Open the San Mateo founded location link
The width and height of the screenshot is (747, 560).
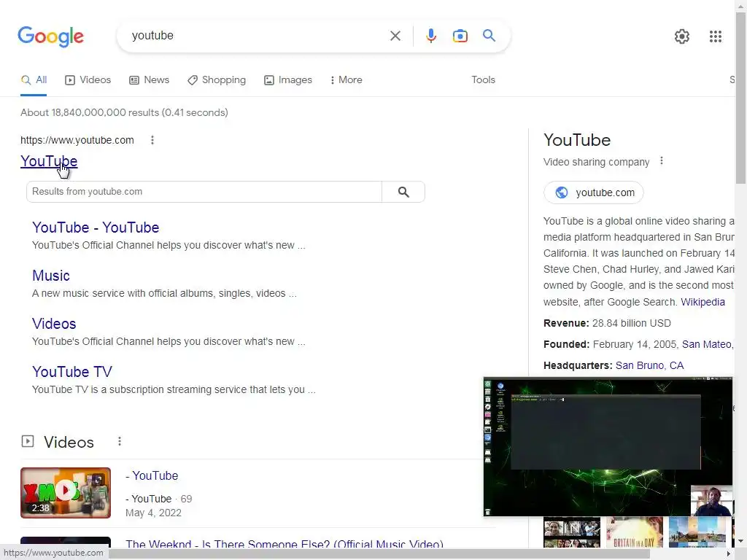[x=707, y=344]
